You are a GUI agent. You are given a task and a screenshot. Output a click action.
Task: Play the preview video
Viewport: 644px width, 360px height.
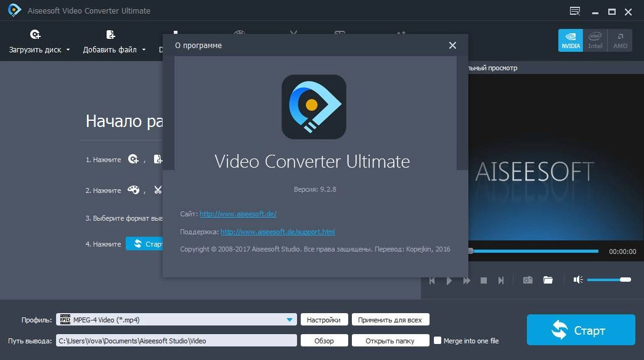pyautogui.click(x=449, y=280)
